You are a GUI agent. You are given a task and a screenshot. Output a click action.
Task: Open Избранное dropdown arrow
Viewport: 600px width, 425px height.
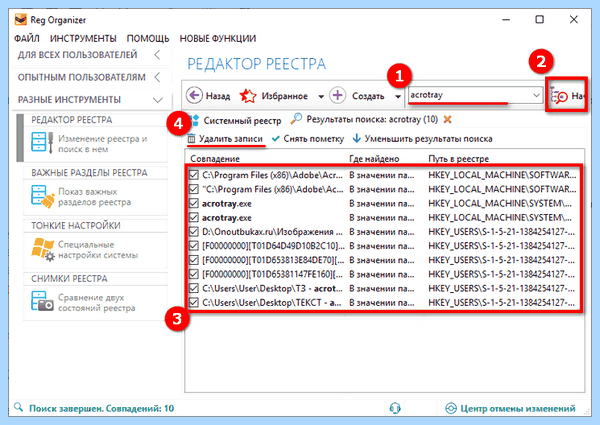[x=321, y=96]
